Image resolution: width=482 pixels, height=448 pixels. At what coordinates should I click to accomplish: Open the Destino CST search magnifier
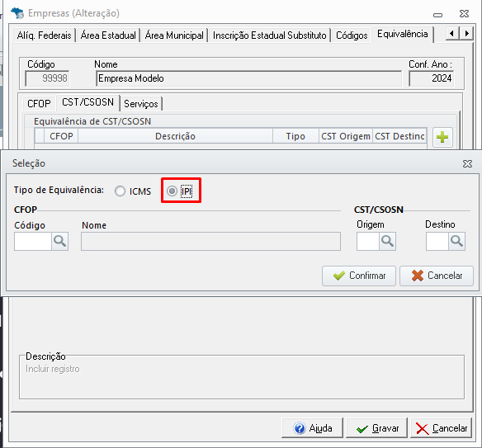tap(456, 241)
